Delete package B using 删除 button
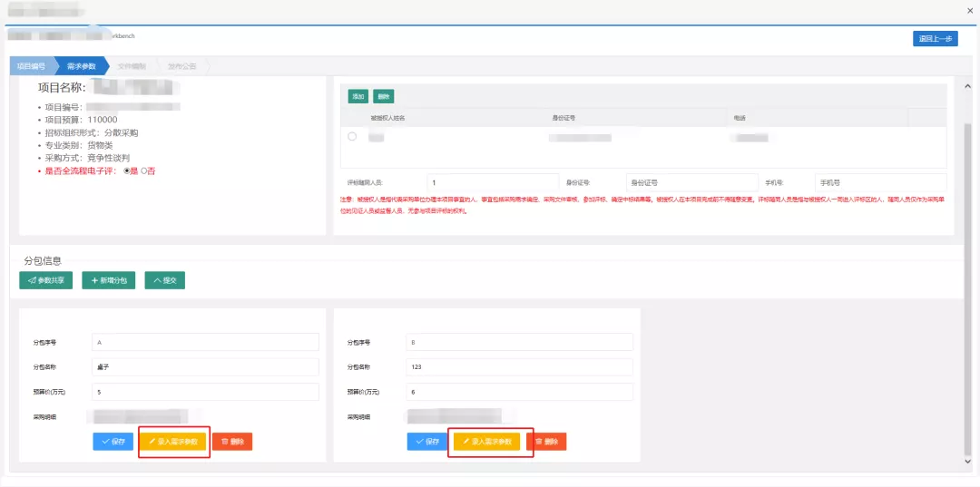Screen dimensions: 980x487 click(x=546, y=442)
